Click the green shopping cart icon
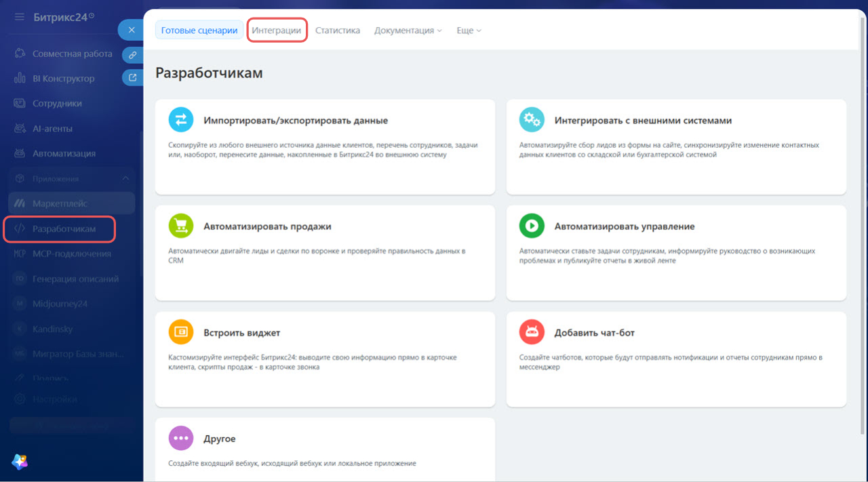 click(x=181, y=226)
